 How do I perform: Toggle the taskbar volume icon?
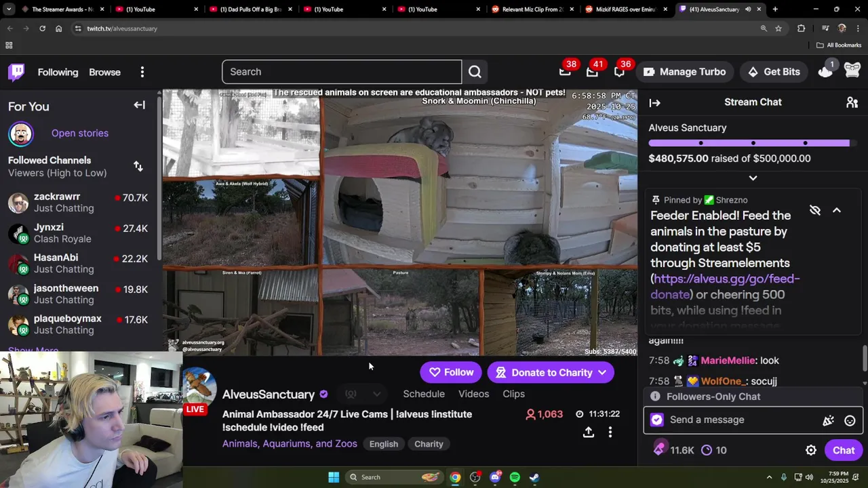click(809, 477)
